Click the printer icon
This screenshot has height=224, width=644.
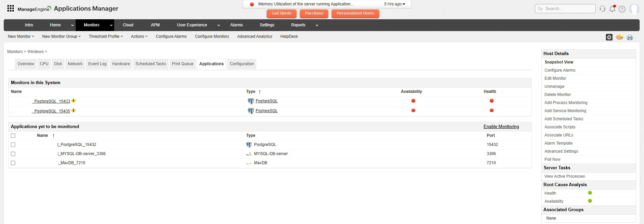point(630,37)
